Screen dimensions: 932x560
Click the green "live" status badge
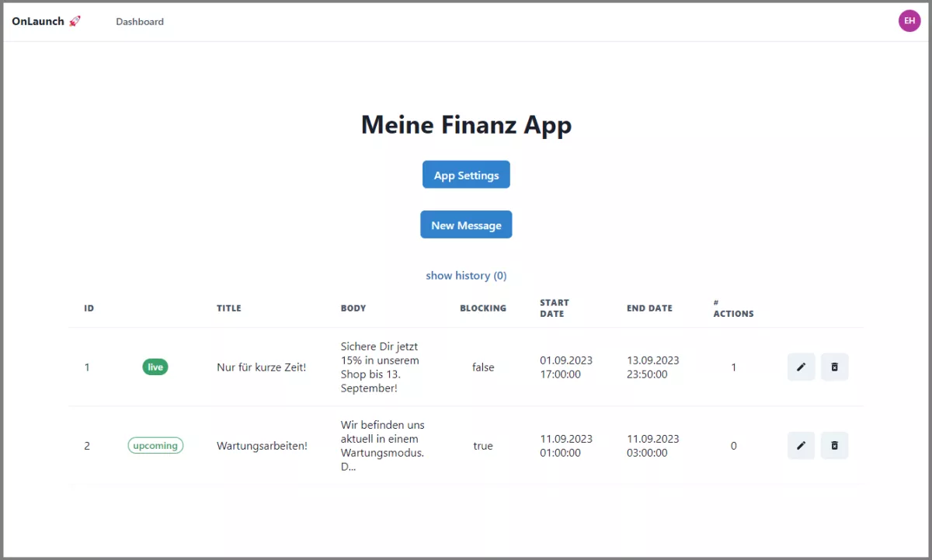[x=155, y=367]
